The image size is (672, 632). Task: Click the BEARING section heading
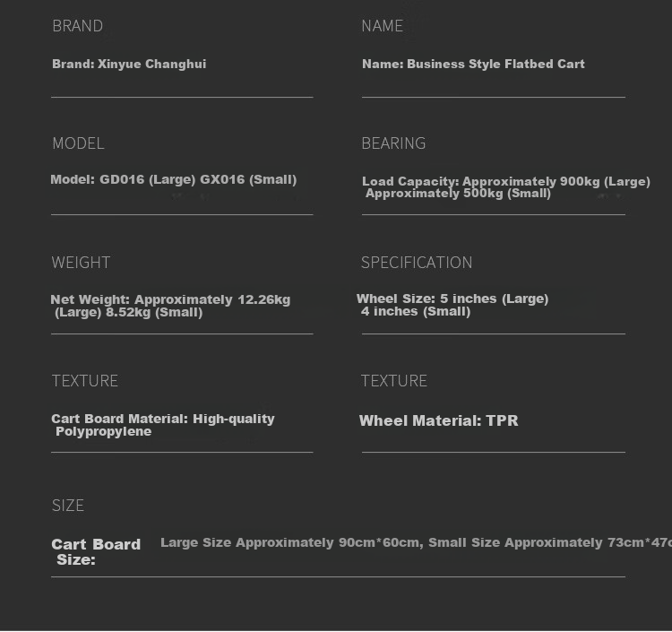(x=393, y=143)
